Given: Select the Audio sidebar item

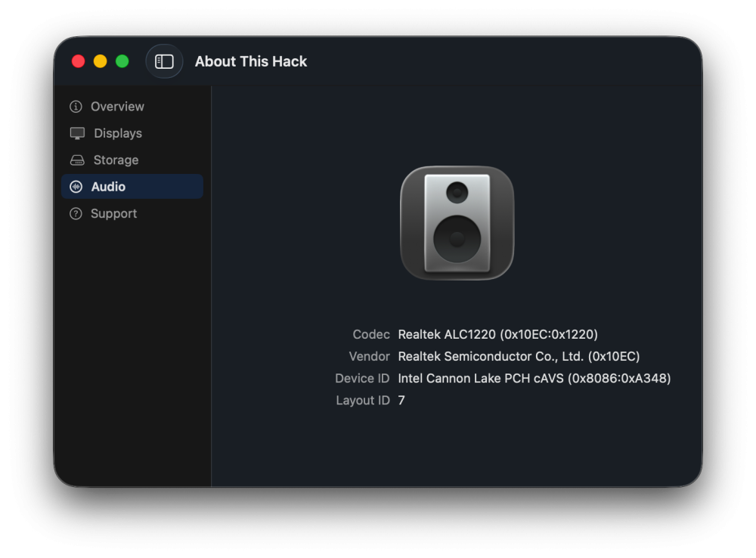Looking at the screenshot, I should 132,187.
